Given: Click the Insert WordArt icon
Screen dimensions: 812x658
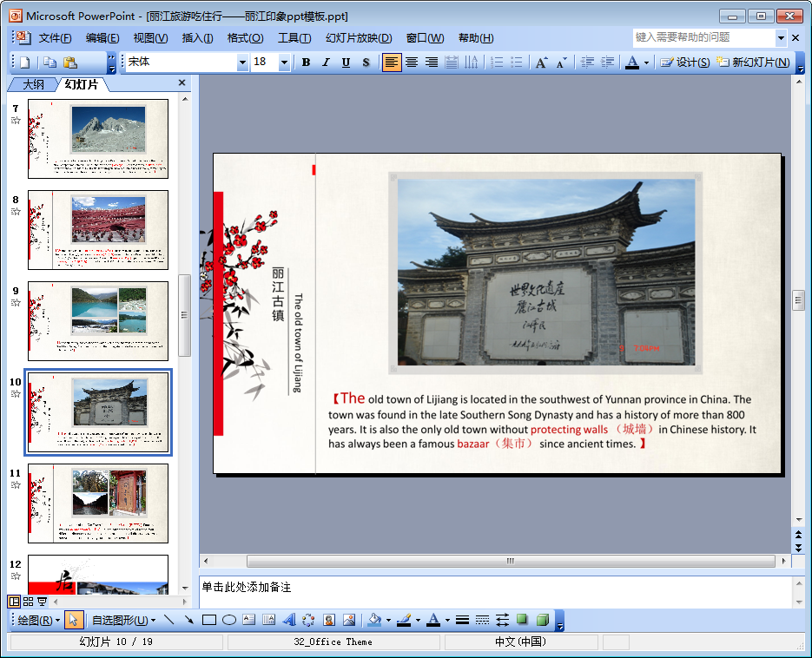Looking at the screenshot, I should [x=289, y=620].
